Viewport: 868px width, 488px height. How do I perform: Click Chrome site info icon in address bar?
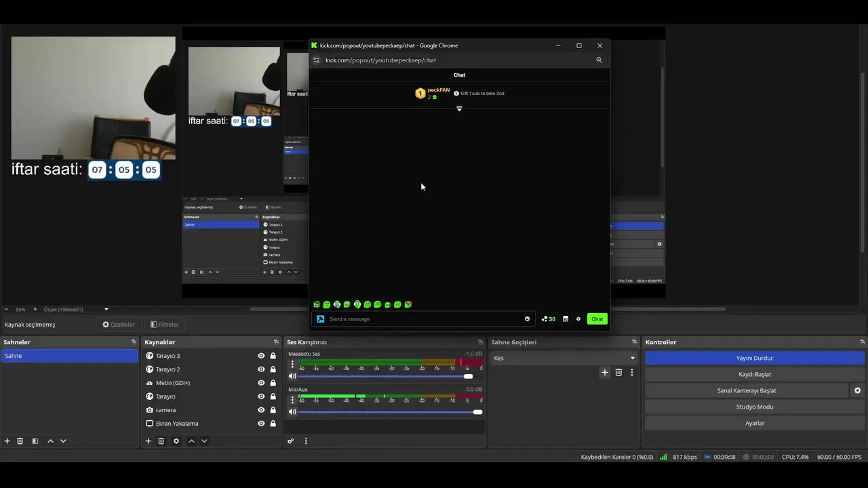(316, 60)
